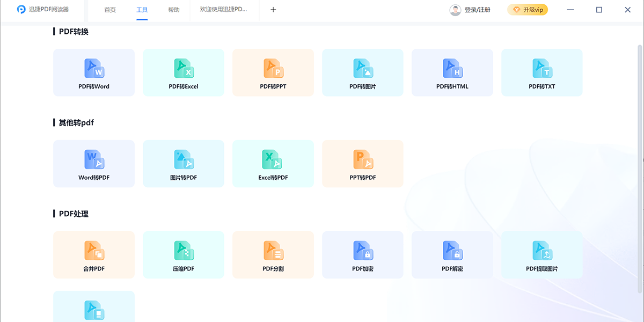Open the PDF转TXT converter
The image size is (644, 322).
(541, 72)
